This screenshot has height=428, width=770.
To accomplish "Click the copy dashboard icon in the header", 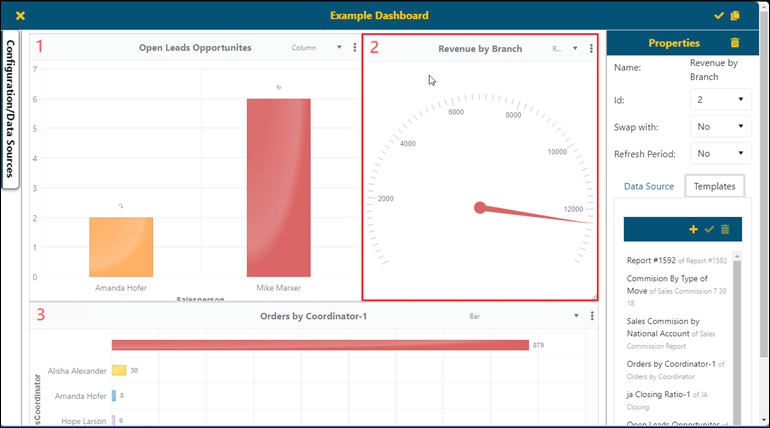I will 735,16.
